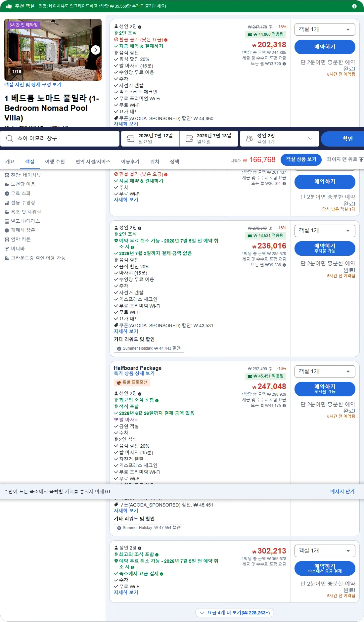Image resolution: width=364 pixels, height=622 pixels.
Task: Click 예약하기 for the ₩236,016 offer
Action: [x=325, y=248]
